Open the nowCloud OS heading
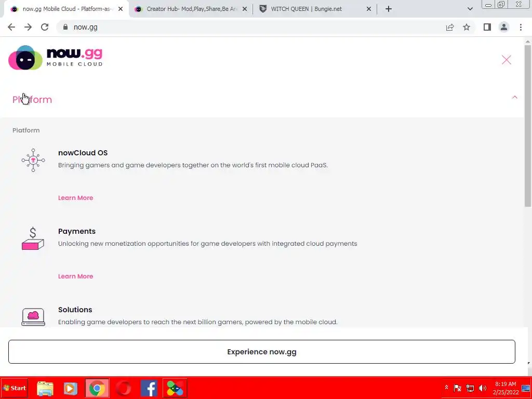This screenshot has width=532, height=399. pyautogui.click(x=83, y=153)
